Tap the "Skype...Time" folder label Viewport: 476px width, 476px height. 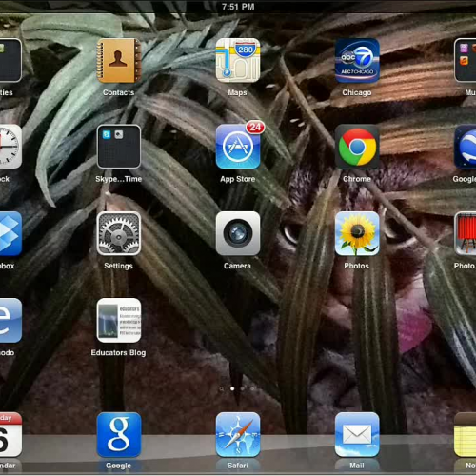pos(119,179)
